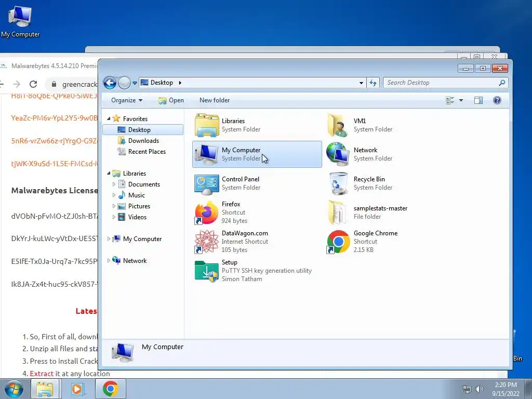
Task: Click the greencrack URL in Chrome address bar
Action: (79, 84)
